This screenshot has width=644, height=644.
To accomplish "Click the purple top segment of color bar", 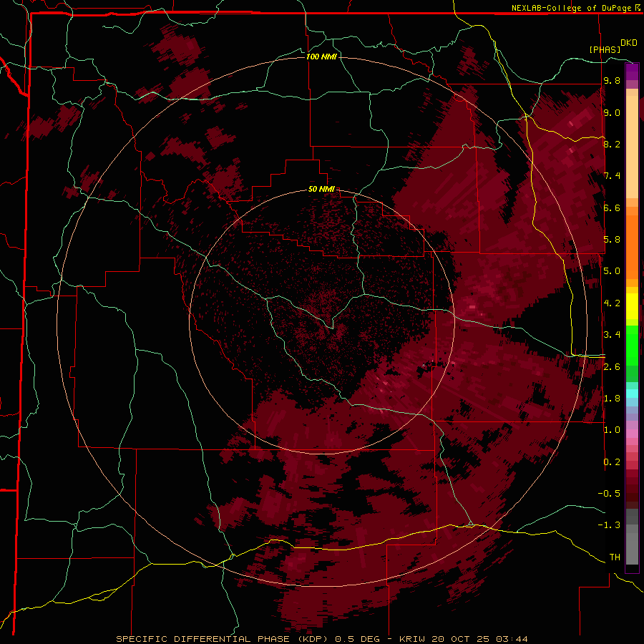I will [632, 72].
